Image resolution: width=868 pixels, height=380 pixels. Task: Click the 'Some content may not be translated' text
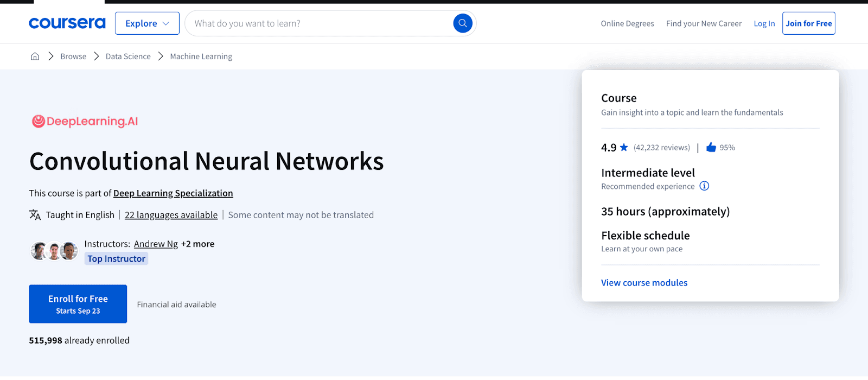click(x=301, y=215)
